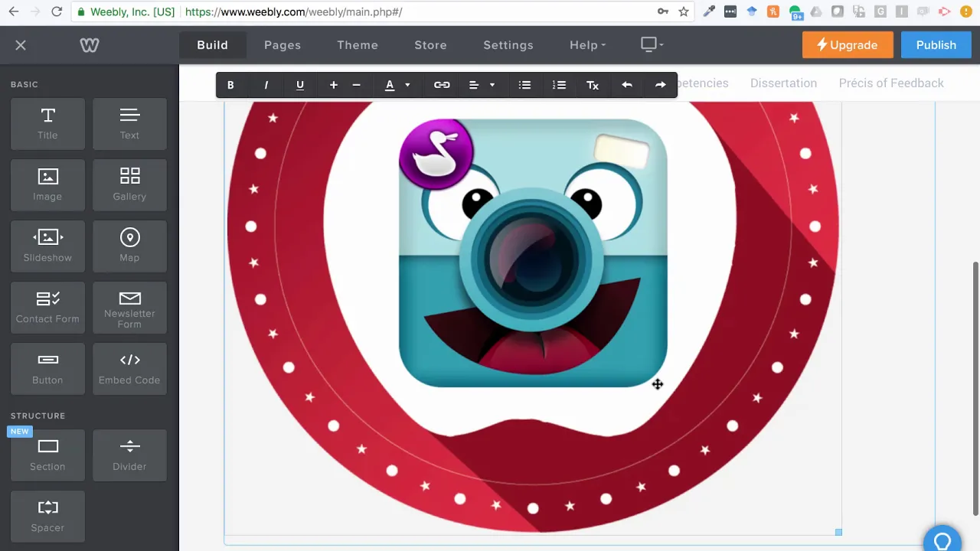Click the page vertical scrollbar
Image resolution: width=980 pixels, height=551 pixels.
coord(975,389)
